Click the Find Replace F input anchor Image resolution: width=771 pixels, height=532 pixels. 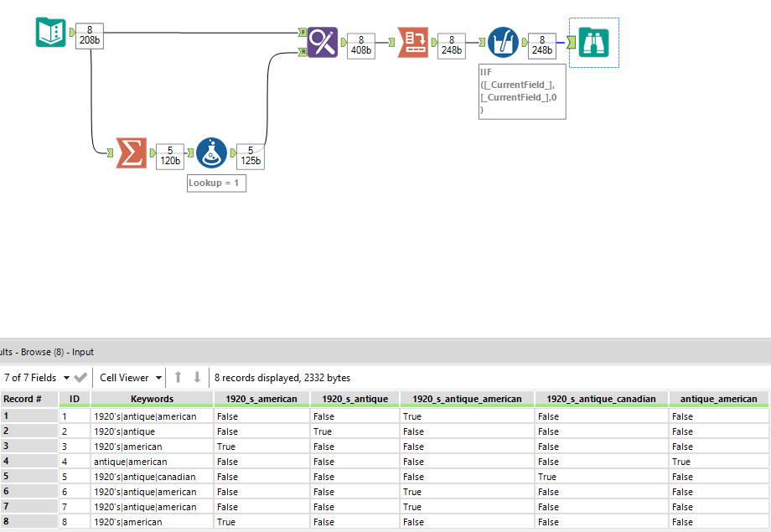pos(303,33)
